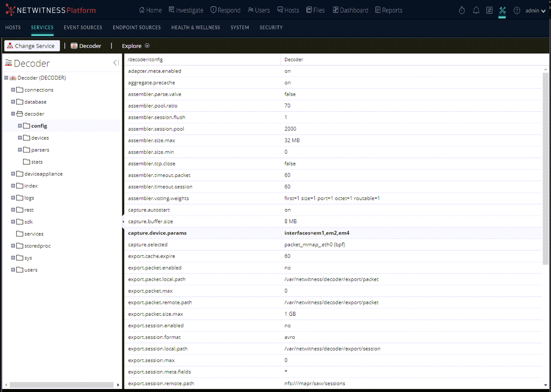Screen dimensions: 551x392
Task: Click the vertical scrollbar of config list
Action: coord(545,169)
